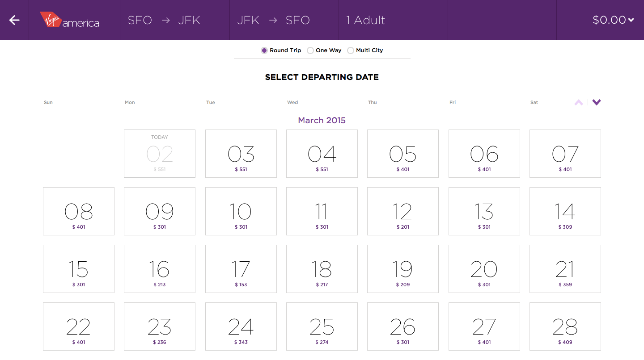Click the Virgin America logo
Image resolution: width=644 pixels, height=360 pixels.
[x=70, y=20]
